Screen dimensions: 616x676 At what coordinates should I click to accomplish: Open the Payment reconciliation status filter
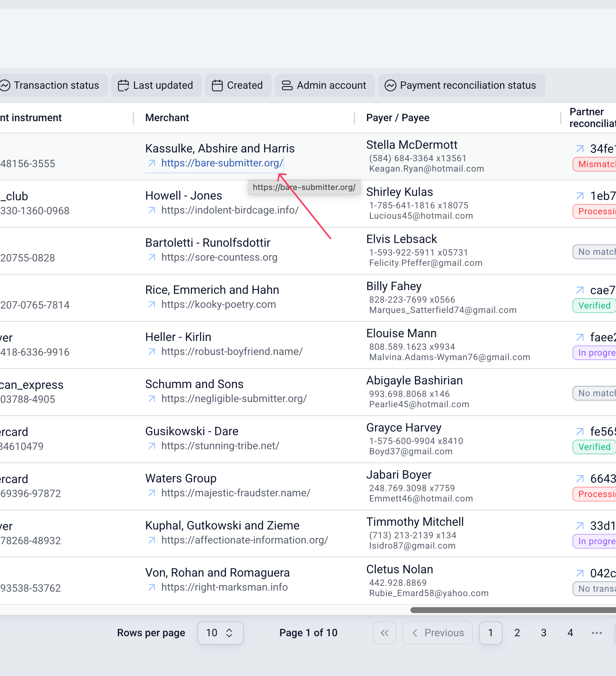coord(461,85)
